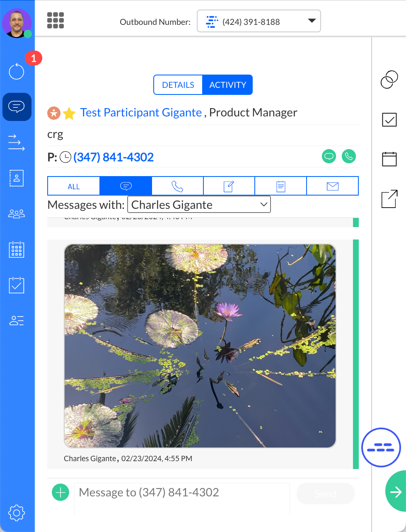Click user avatar with online status indicator
The image size is (406, 532).
click(x=17, y=23)
